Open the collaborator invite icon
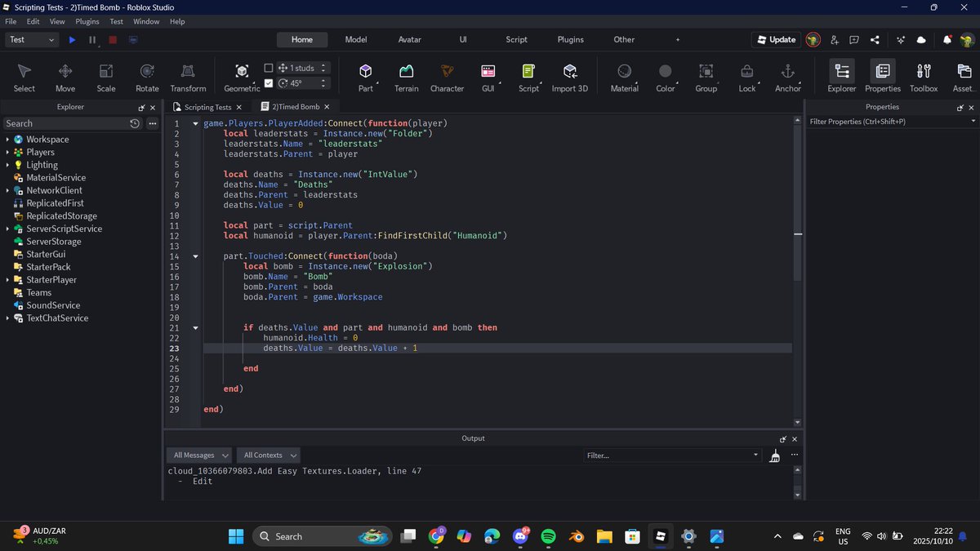This screenshot has width=980, height=551. tap(834, 39)
